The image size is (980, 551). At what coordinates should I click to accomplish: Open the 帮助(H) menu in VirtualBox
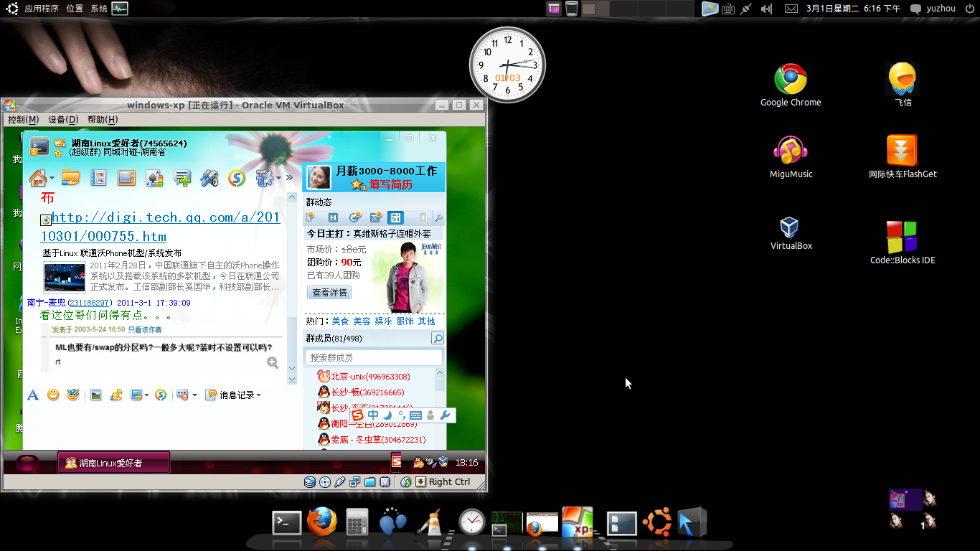pos(103,120)
